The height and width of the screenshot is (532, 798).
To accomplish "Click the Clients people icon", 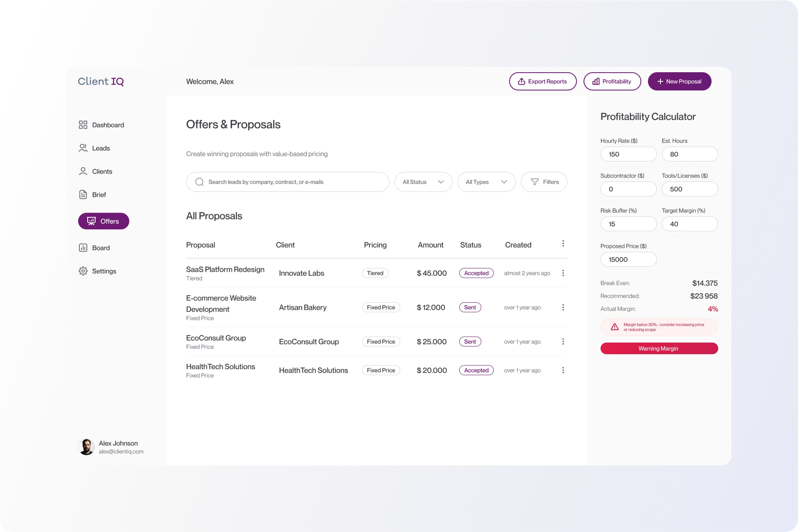I will click(x=83, y=171).
